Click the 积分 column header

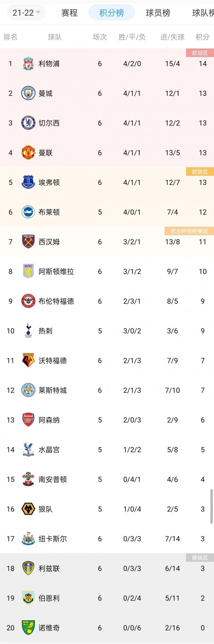[x=203, y=37]
